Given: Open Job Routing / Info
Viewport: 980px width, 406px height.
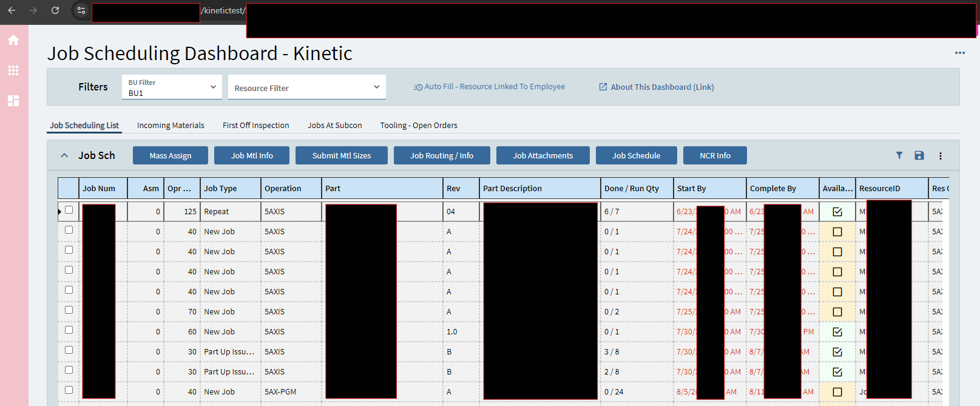Looking at the screenshot, I should [x=442, y=155].
